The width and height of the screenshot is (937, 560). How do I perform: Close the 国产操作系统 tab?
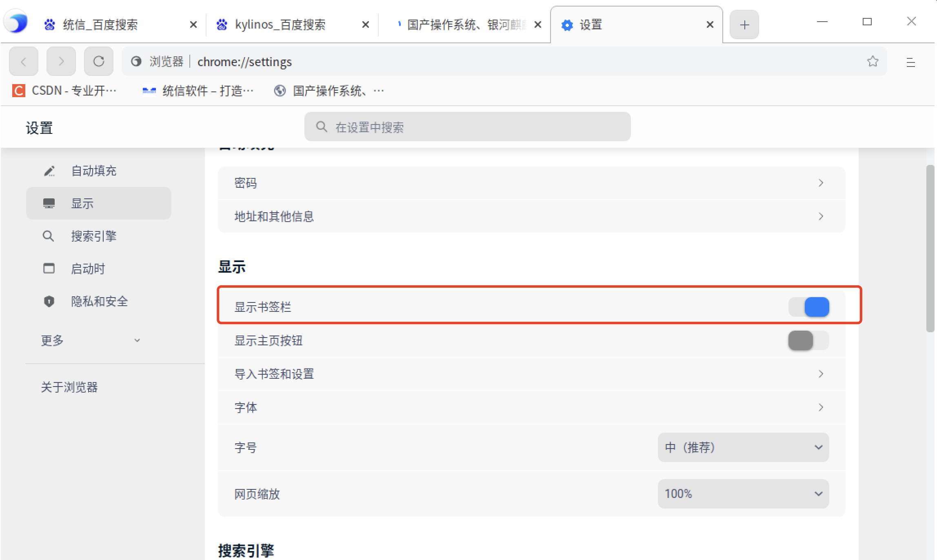pos(538,25)
